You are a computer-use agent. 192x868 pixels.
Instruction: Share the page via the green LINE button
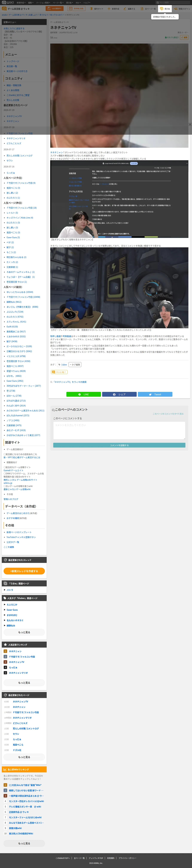tap(84, 394)
